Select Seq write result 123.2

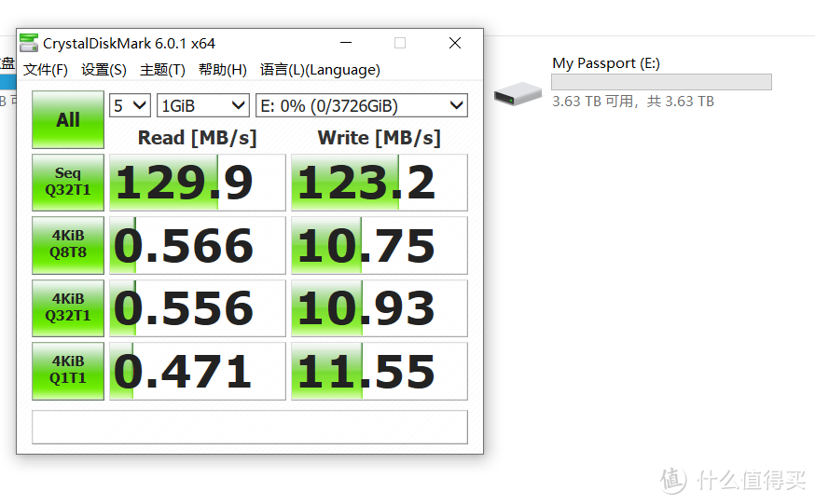[x=380, y=183]
